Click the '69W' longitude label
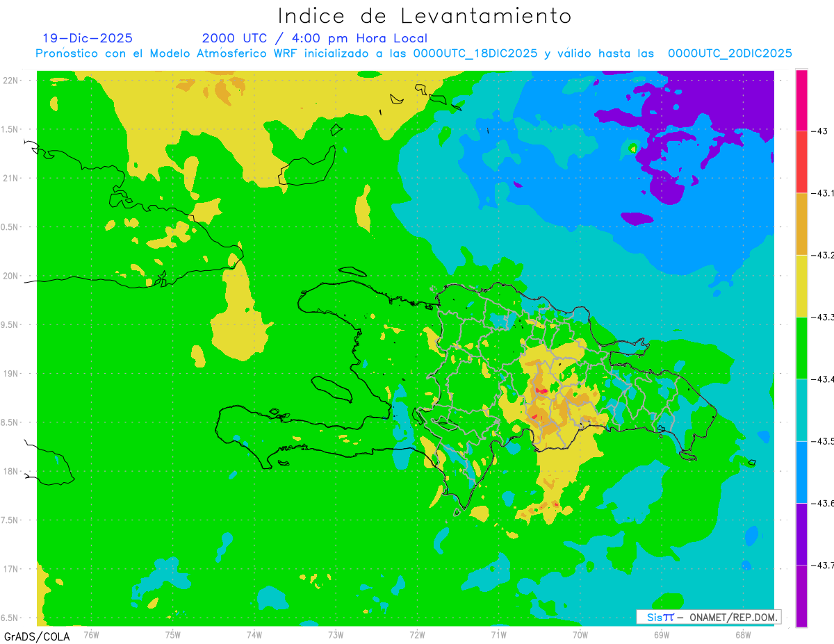 [662, 635]
